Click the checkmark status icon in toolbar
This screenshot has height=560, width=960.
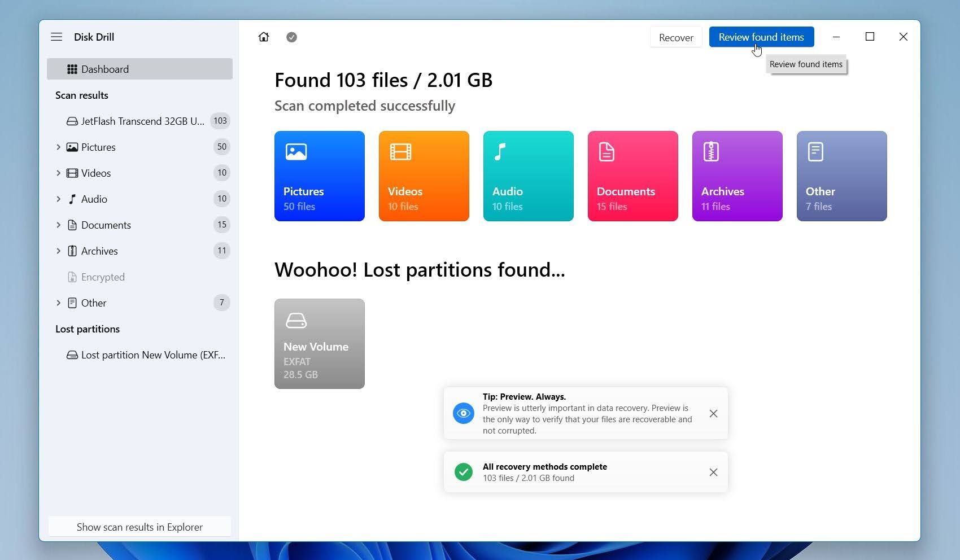click(291, 37)
